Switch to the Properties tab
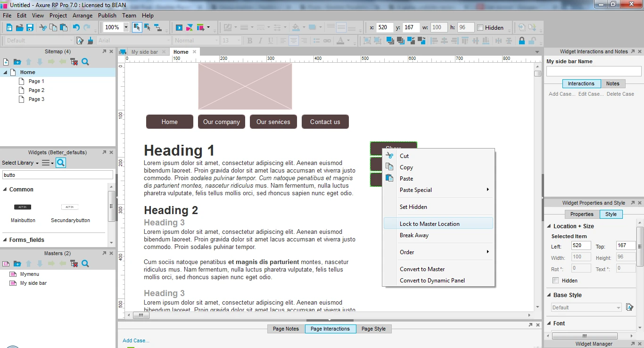Screen dimensions: 644x348 click(582, 214)
